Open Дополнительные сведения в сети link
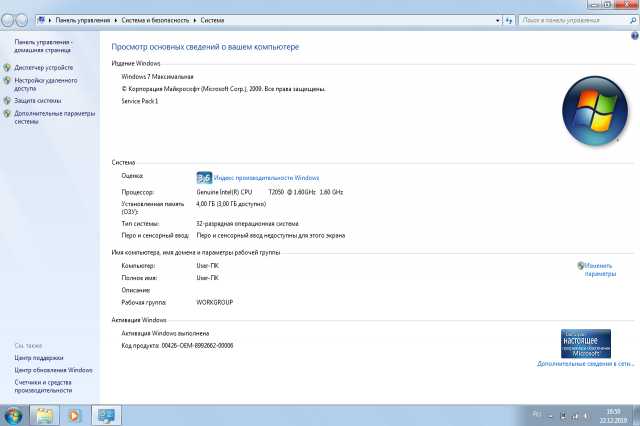This screenshot has height=426, width=640. point(585,364)
